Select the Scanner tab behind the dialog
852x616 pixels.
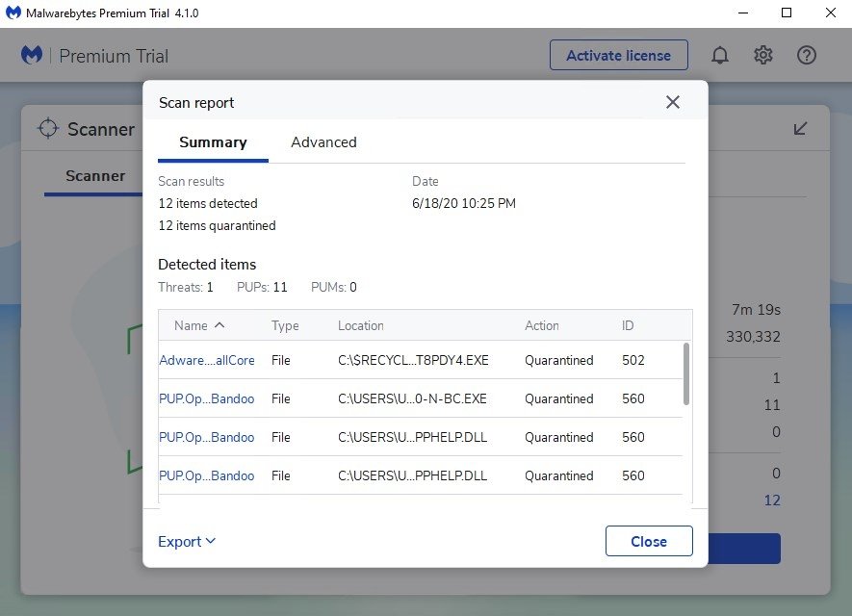click(95, 176)
